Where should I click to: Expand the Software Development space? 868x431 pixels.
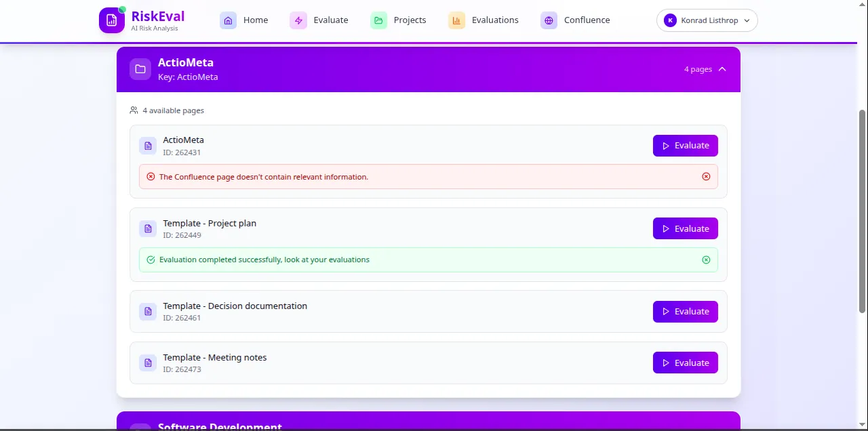coord(428,423)
